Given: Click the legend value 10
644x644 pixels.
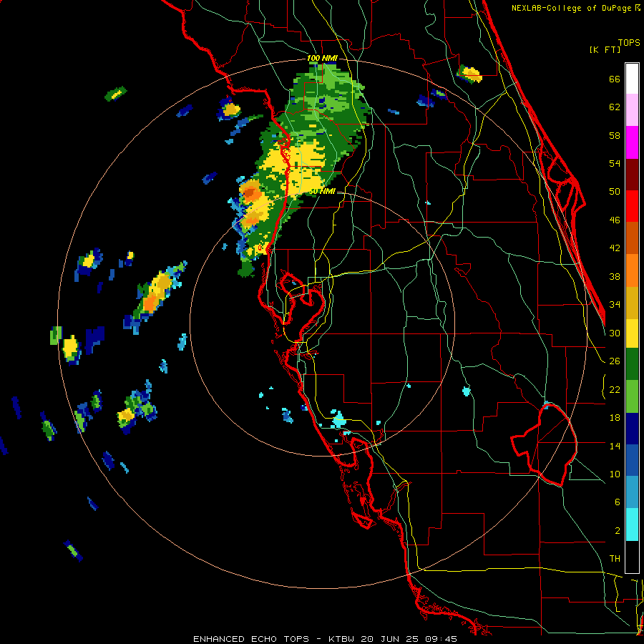Looking at the screenshot, I should (x=615, y=474).
